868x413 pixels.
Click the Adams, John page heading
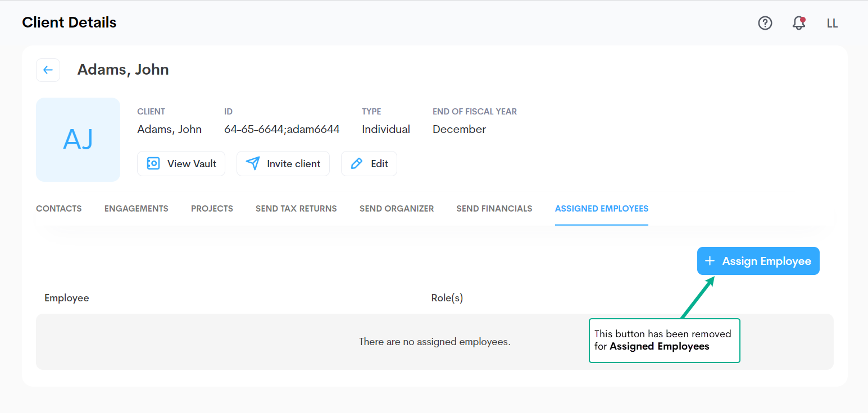pyautogui.click(x=123, y=70)
